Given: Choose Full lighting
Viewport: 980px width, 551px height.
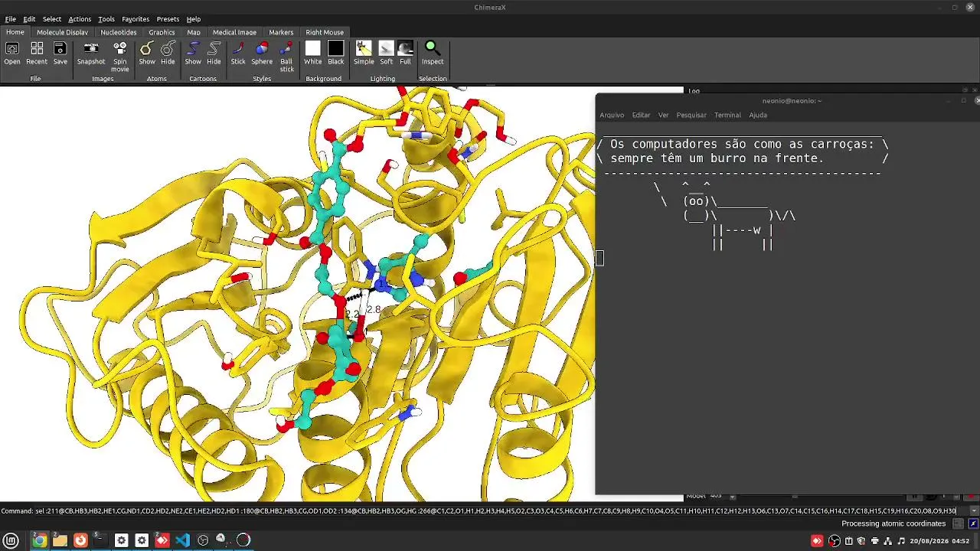Looking at the screenshot, I should coord(405,48).
